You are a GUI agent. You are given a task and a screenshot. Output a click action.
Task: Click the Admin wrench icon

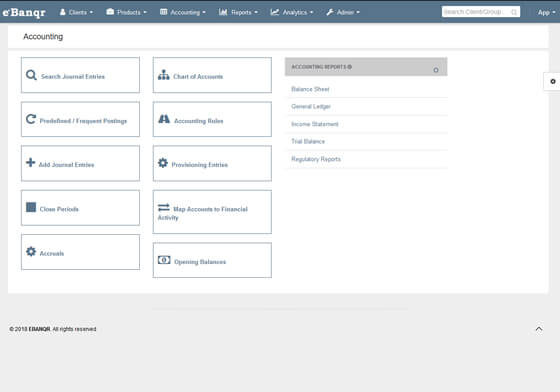click(330, 12)
